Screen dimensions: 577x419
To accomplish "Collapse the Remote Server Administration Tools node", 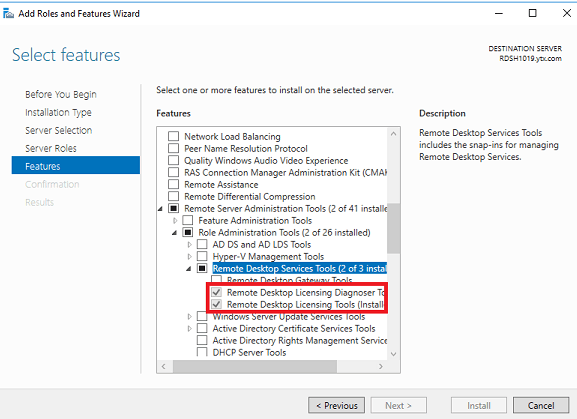I will point(160,209).
